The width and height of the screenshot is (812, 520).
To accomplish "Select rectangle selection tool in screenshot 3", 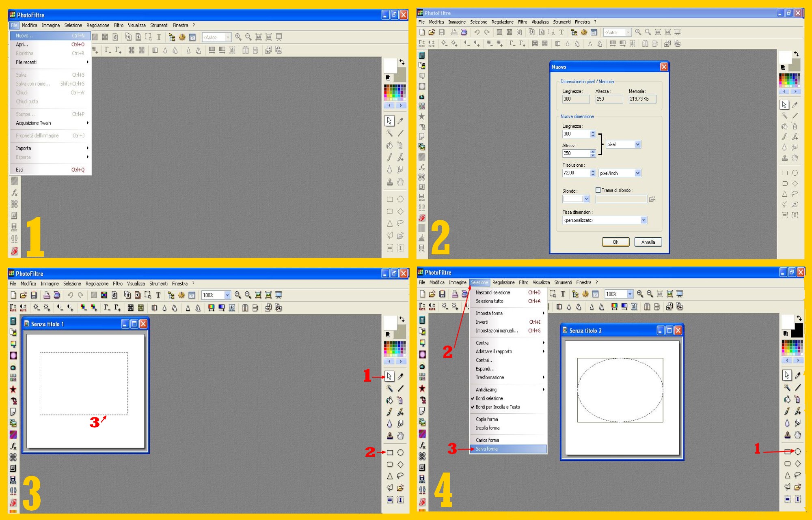I will (x=390, y=452).
